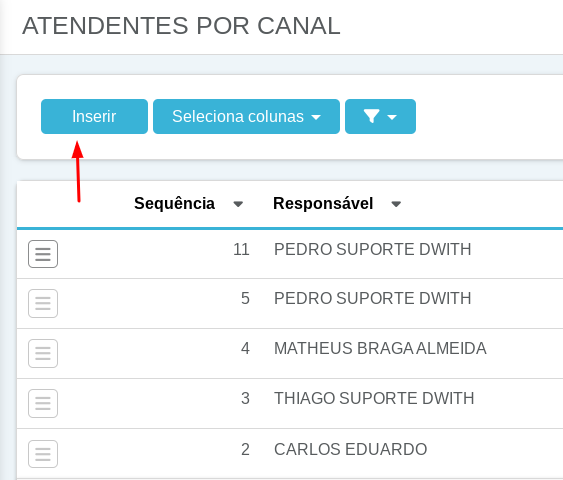The height and width of the screenshot is (480, 563).
Task: Click the ATENDENTES POR CANAL page title
Action: [x=181, y=26]
